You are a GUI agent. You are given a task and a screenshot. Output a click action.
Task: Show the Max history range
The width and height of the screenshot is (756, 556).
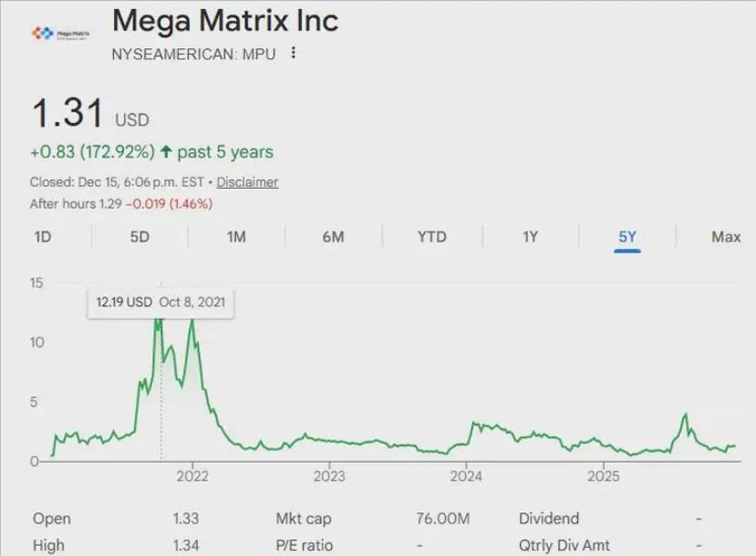pyautogui.click(x=726, y=237)
